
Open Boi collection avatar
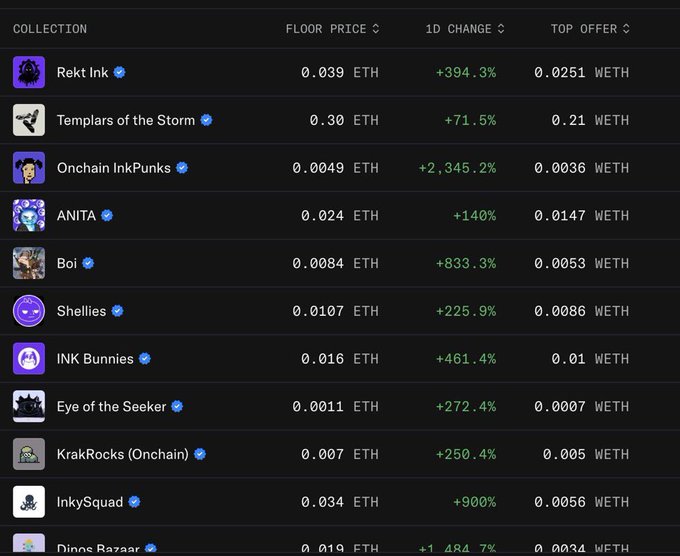point(29,263)
